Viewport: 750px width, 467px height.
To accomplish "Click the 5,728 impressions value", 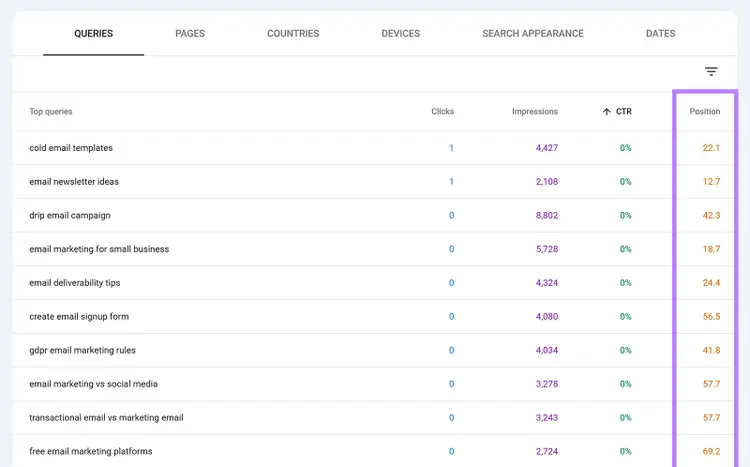I will (x=547, y=249).
